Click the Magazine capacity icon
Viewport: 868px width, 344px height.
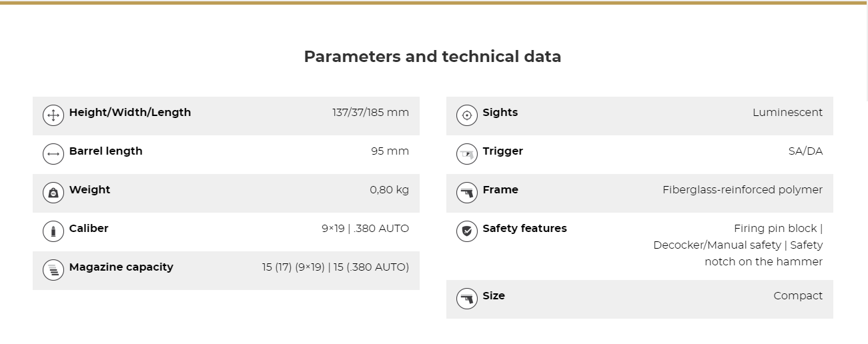[53, 270]
